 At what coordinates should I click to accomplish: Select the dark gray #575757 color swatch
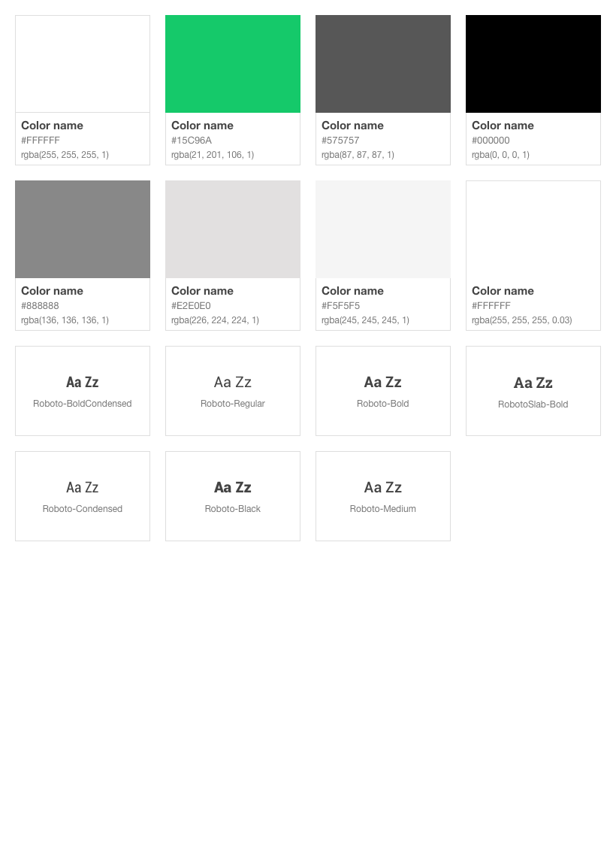point(383,64)
